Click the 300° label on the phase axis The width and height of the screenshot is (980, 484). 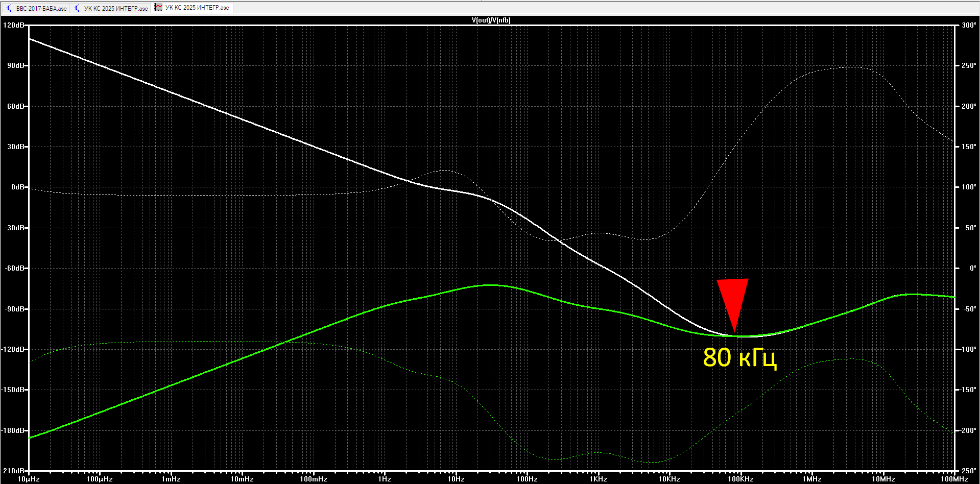coord(969,25)
